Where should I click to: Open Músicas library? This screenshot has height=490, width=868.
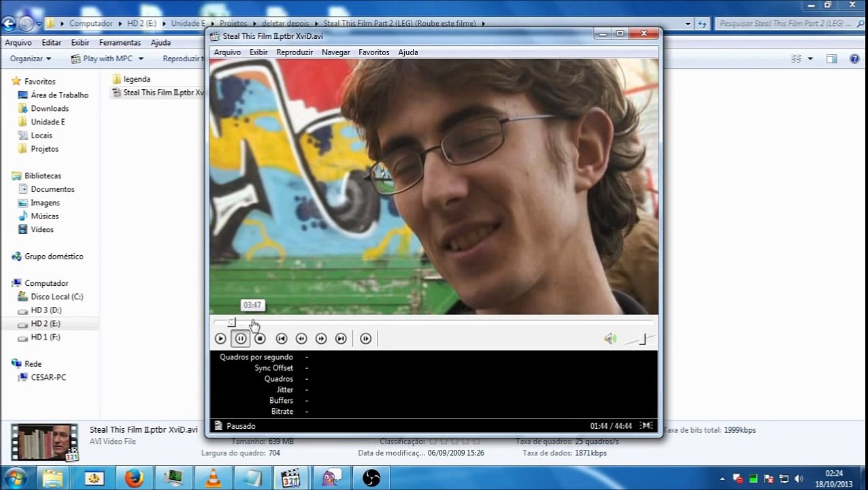click(x=39, y=216)
